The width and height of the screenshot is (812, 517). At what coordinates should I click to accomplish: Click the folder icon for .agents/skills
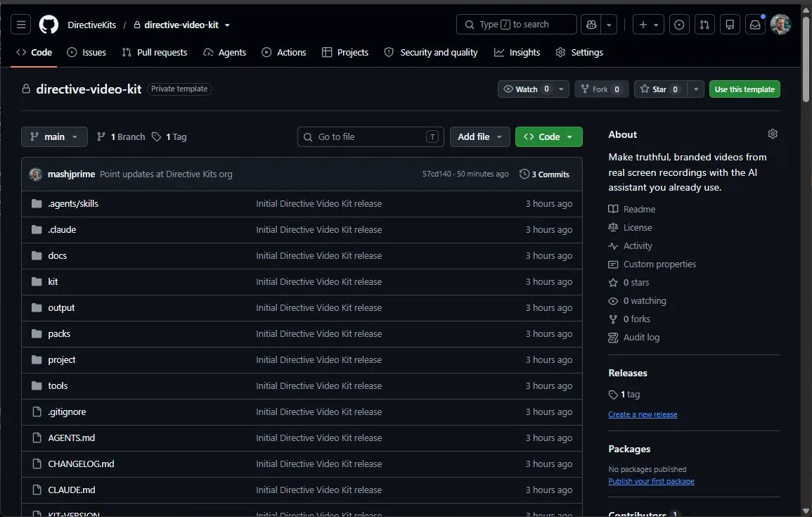pyautogui.click(x=37, y=203)
